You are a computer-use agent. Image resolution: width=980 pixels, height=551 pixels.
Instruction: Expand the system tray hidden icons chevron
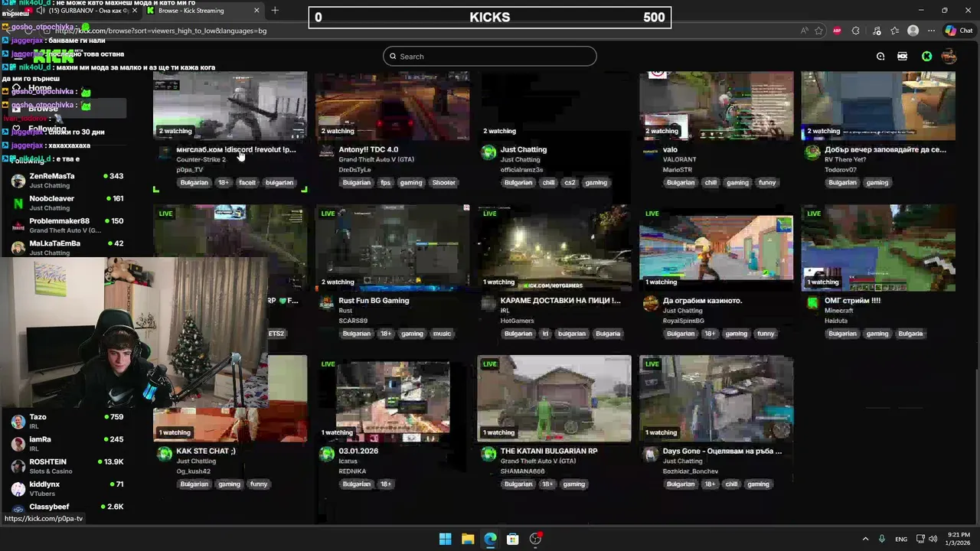pyautogui.click(x=865, y=539)
